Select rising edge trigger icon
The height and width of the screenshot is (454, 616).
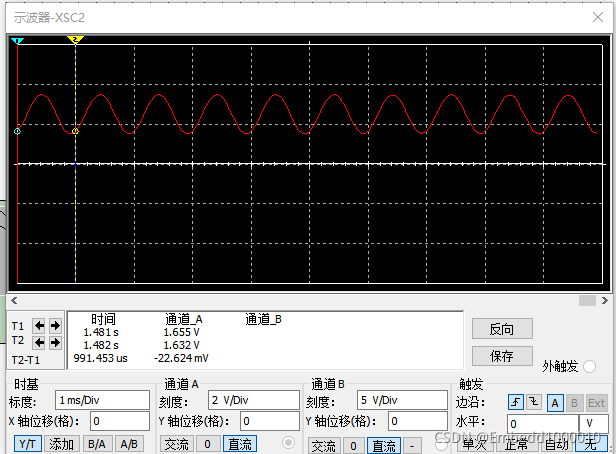pos(516,402)
